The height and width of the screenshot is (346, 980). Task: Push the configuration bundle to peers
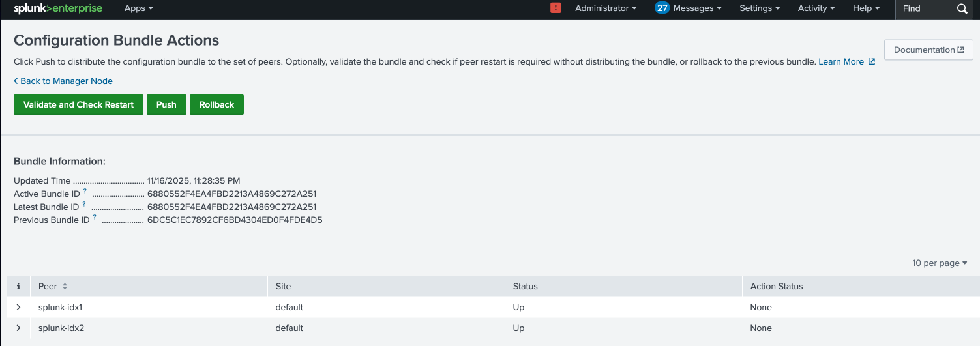166,105
